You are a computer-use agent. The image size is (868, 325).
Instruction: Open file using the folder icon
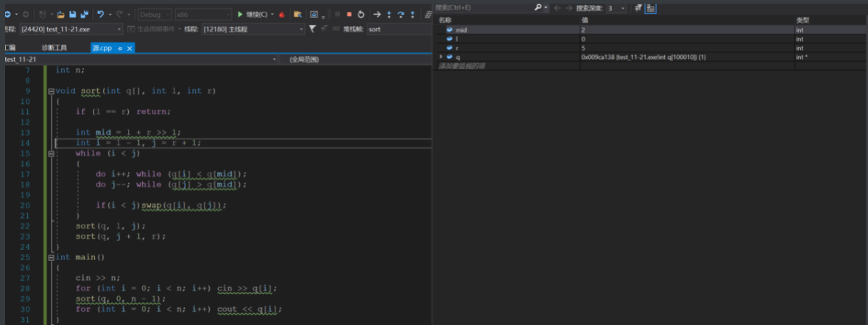[x=60, y=14]
